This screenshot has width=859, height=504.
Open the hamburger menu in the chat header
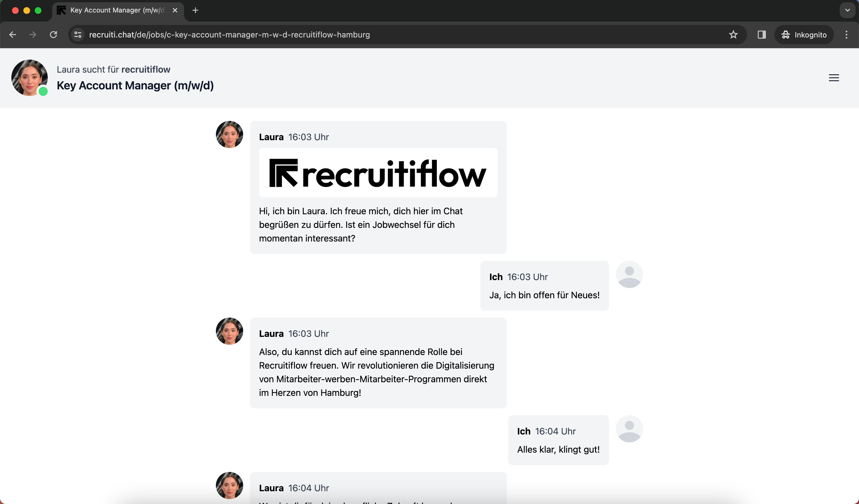(833, 78)
